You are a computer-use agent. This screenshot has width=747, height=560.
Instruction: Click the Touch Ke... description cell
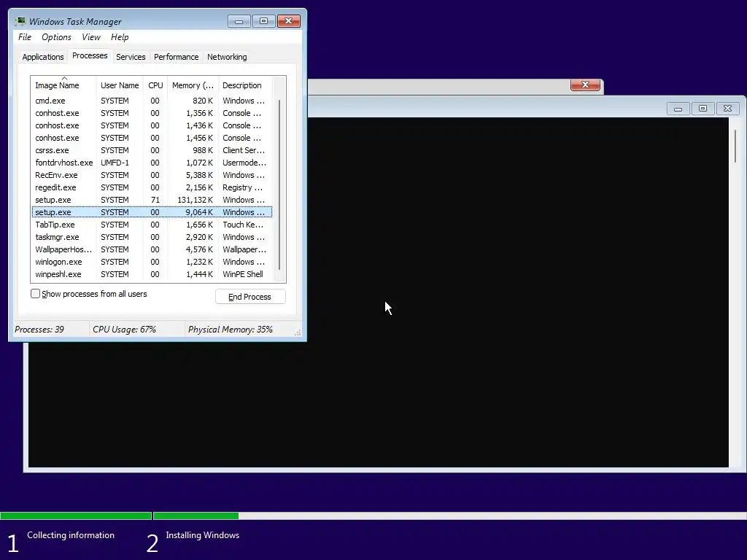point(242,225)
